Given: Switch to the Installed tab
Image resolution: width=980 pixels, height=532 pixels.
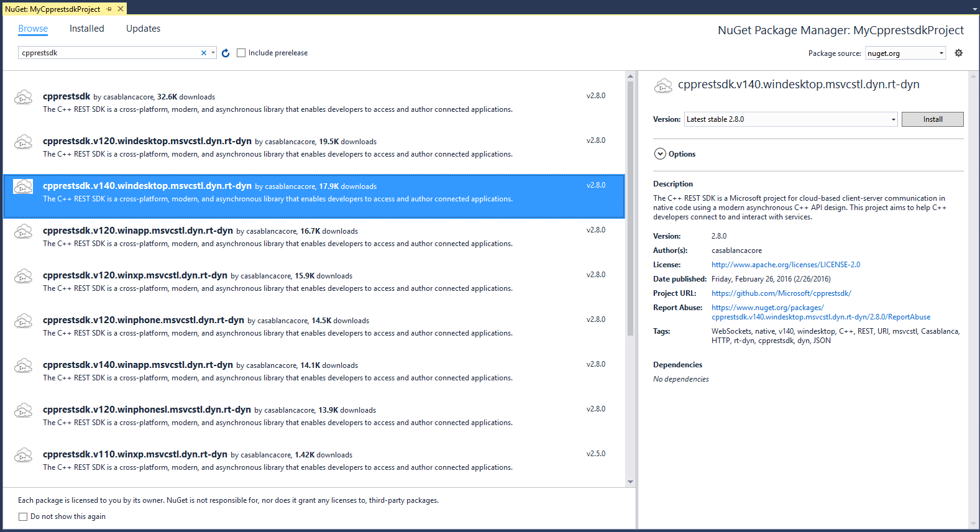Looking at the screenshot, I should click(87, 29).
